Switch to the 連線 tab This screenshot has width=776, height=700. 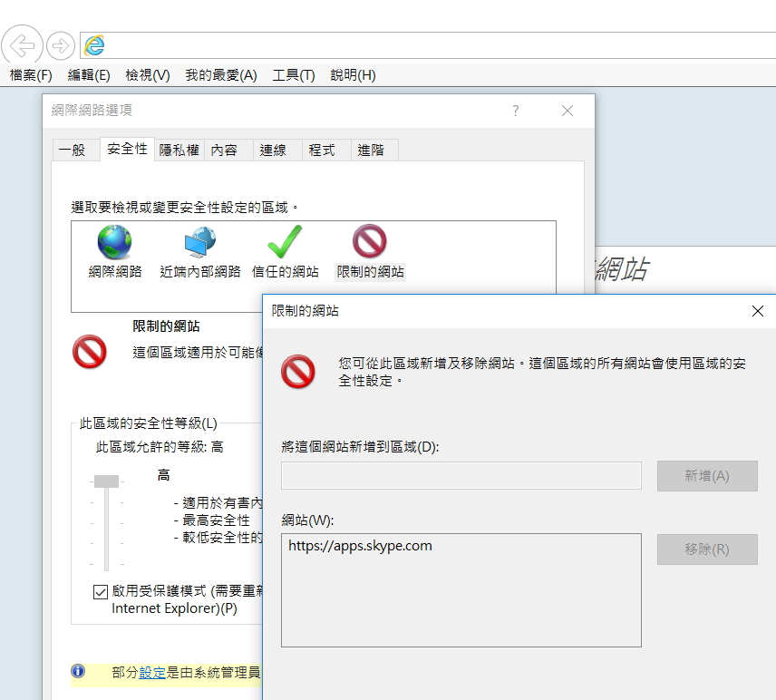[277, 150]
